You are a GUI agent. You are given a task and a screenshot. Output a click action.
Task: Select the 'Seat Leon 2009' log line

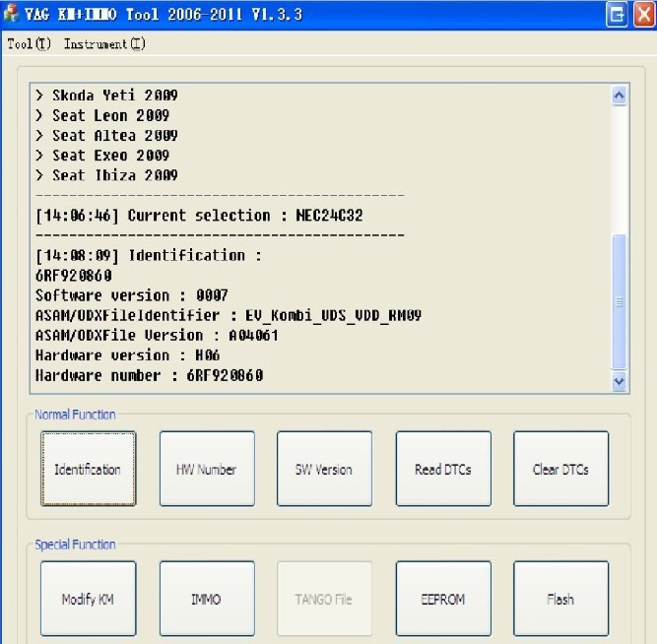[102, 115]
